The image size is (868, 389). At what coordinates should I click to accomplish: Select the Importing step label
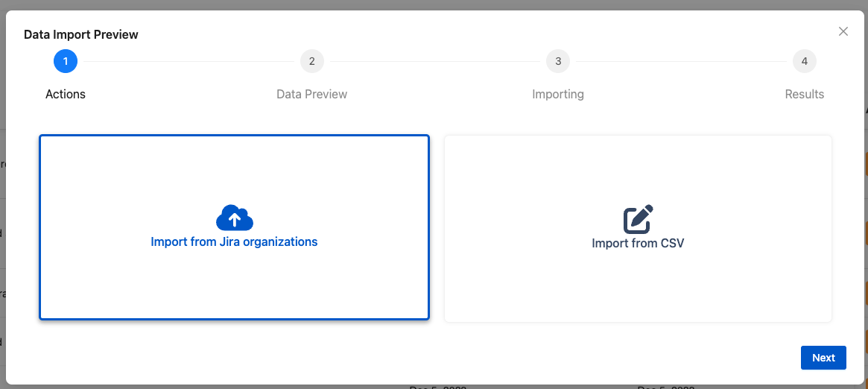click(558, 94)
